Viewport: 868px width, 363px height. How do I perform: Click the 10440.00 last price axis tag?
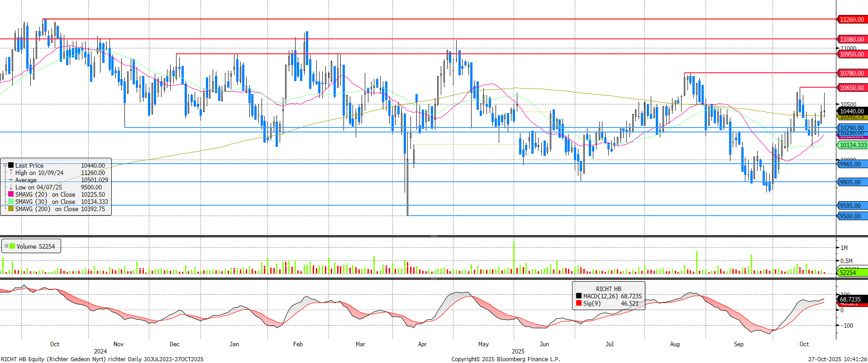[x=852, y=111]
